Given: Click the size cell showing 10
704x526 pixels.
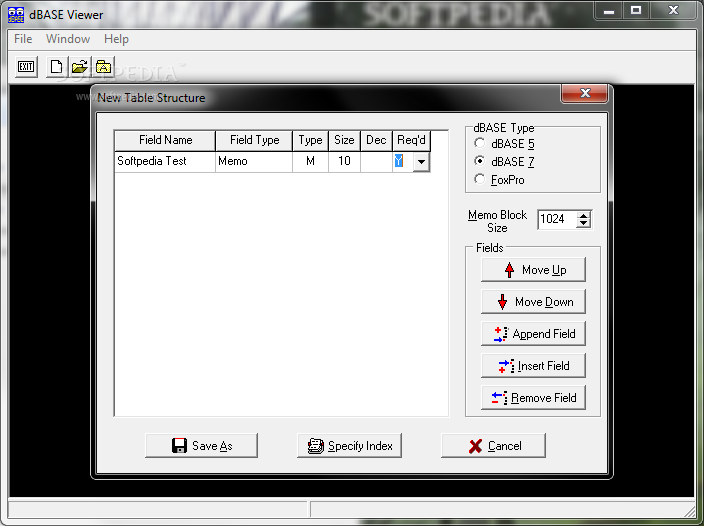Looking at the screenshot, I should tap(344, 161).
